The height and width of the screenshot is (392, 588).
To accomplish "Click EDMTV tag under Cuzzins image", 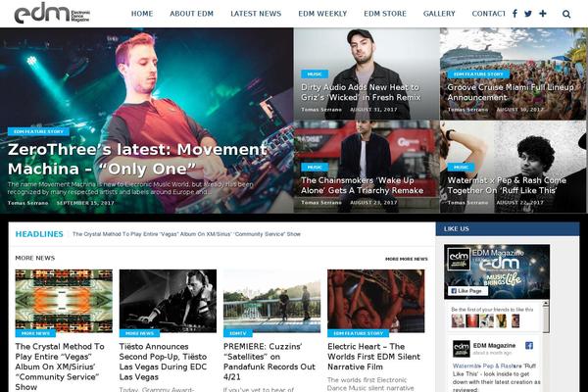I will [238, 333].
